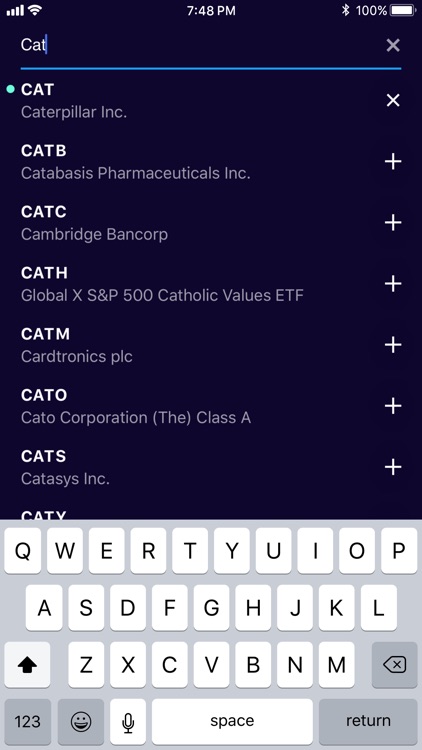Screen dimensions: 422x750
Task: Tap the backspace delete key
Action: pos(394,665)
